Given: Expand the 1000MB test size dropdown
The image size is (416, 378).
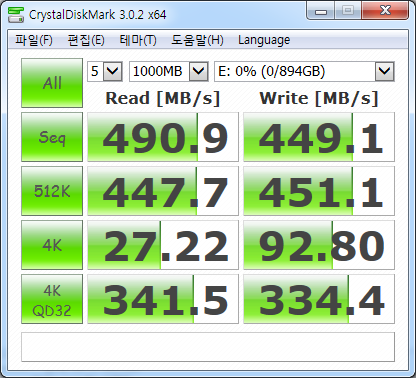Looking at the screenshot, I should pyautogui.click(x=199, y=71).
